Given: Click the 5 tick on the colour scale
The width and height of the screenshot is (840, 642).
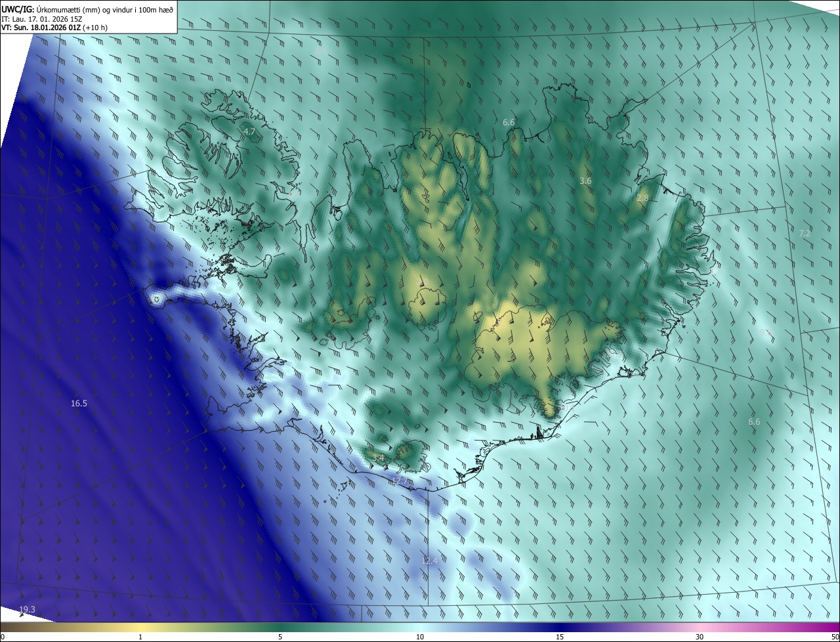Looking at the screenshot, I should [280, 637].
